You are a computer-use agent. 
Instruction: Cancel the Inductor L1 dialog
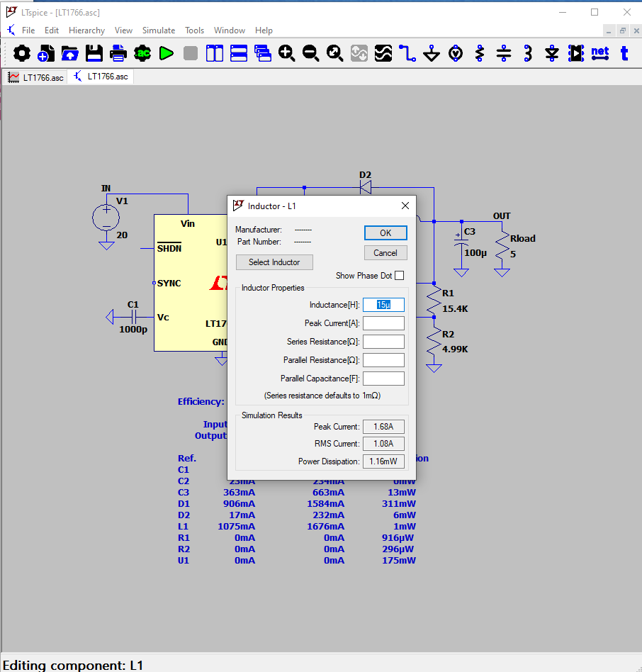coord(385,253)
